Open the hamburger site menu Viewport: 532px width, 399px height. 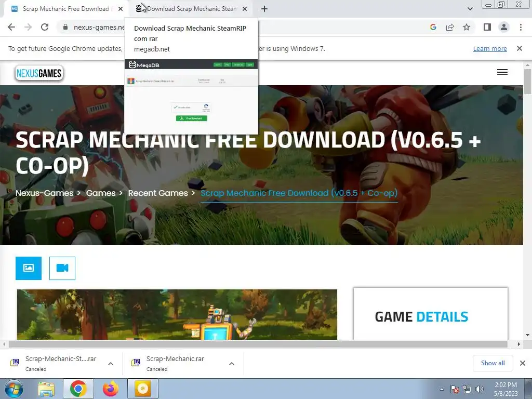pos(502,72)
